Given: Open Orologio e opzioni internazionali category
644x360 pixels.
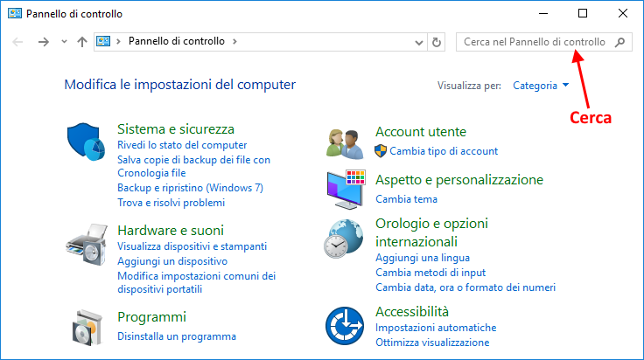Looking at the screenshot, I should pos(431,232).
